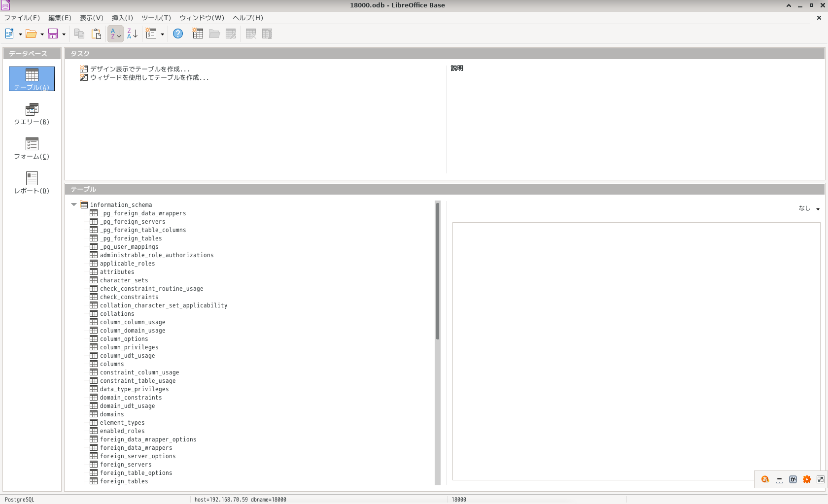Click the ascending sort A-Z toolbar icon

[x=115, y=34]
